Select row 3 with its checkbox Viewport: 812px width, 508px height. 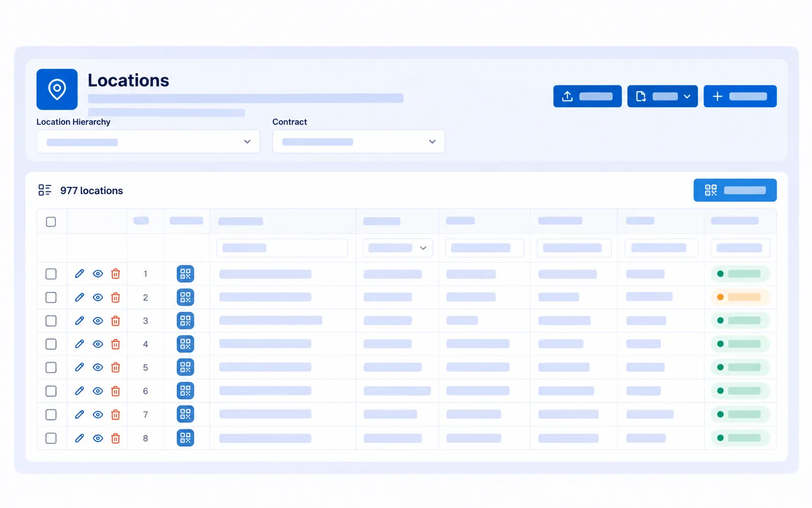coord(51,321)
